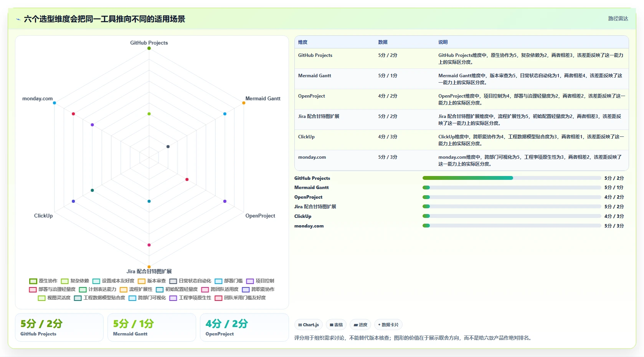Toggle the 复杂依赖 legend entry

[75, 281]
